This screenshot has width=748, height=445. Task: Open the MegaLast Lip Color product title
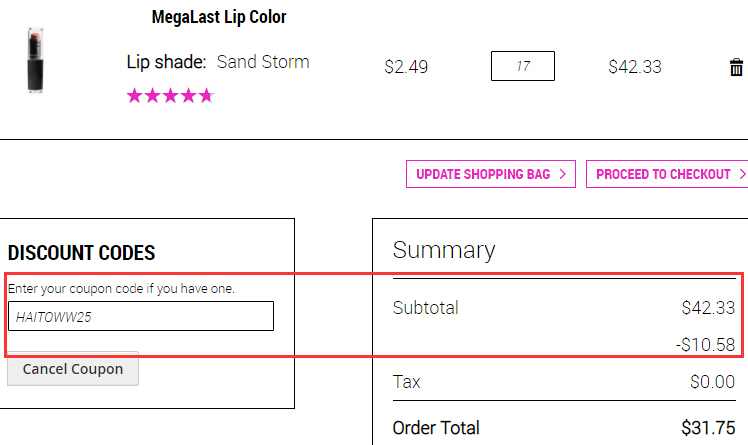coord(219,17)
